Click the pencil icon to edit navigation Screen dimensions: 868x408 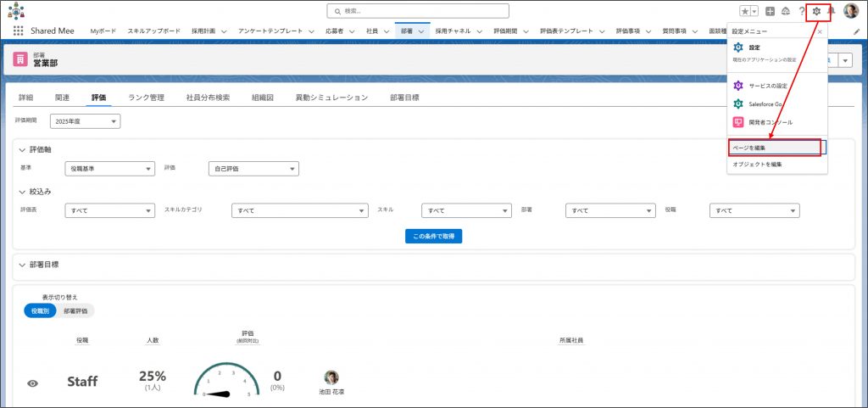(x=856, y=31)
